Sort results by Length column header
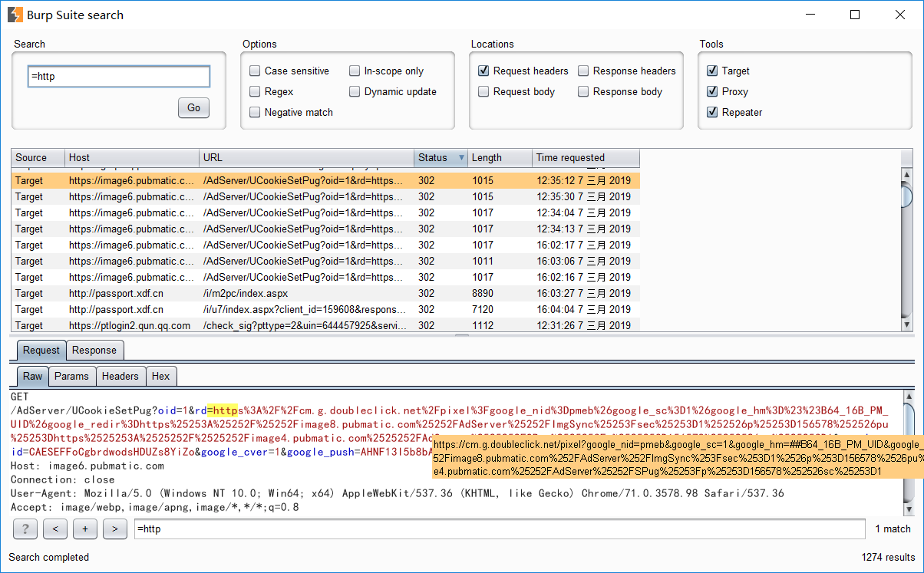This screenshot has height=573, width=924. [x=499, y=158]
